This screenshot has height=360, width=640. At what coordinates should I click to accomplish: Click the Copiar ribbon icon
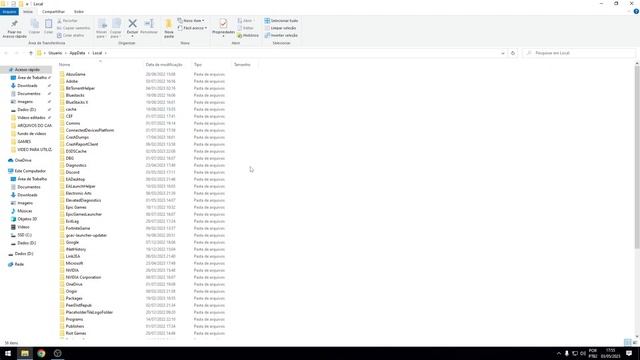coord(35,24)
